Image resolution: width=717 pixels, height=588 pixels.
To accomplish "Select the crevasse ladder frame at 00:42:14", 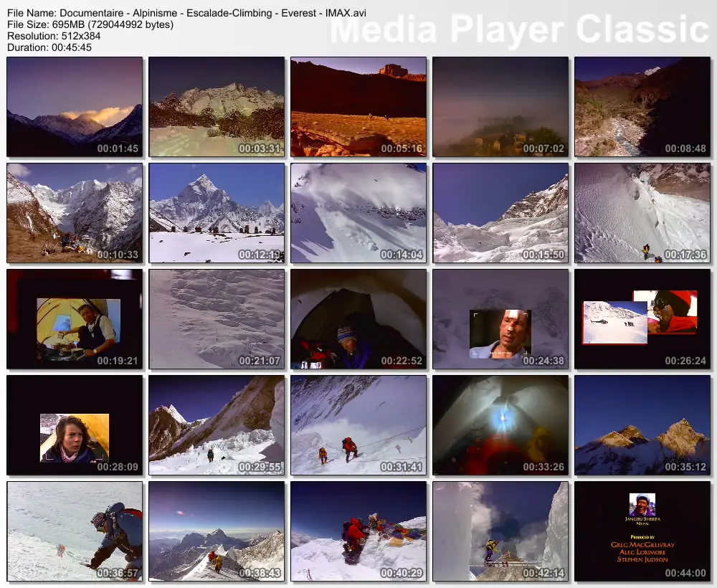I will pos(500,531).
